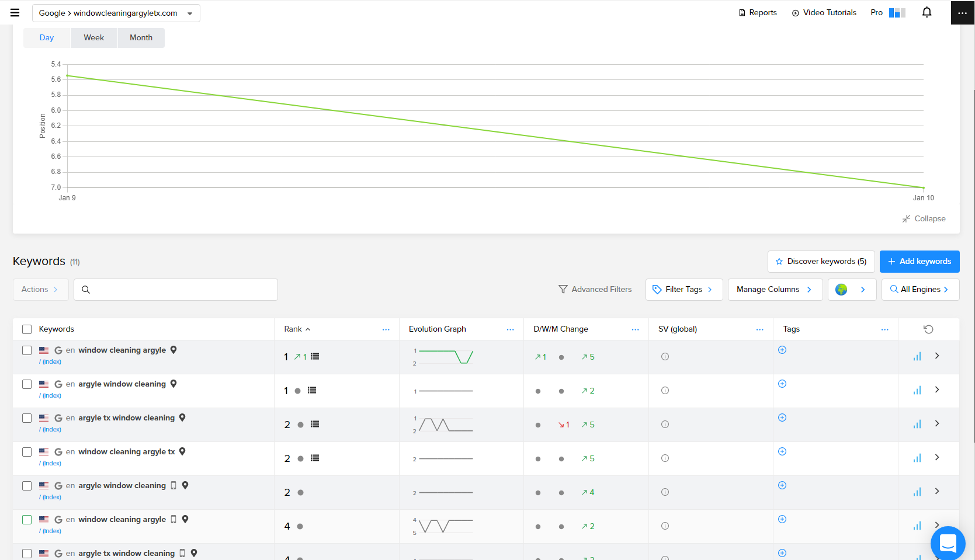
Task: Tick the argyle window cleaning desktop keyword checkbox
Action: click(27, 384)
